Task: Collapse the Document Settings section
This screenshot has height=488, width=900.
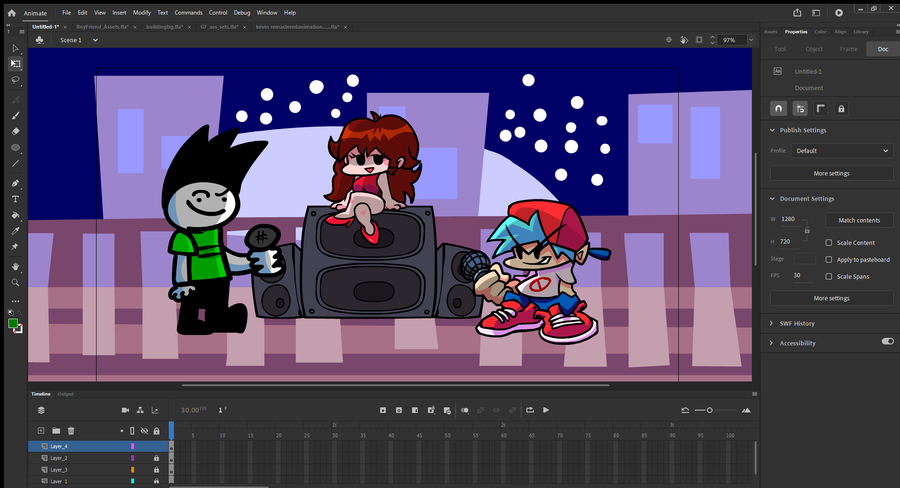Action: (x=773, y=199)
